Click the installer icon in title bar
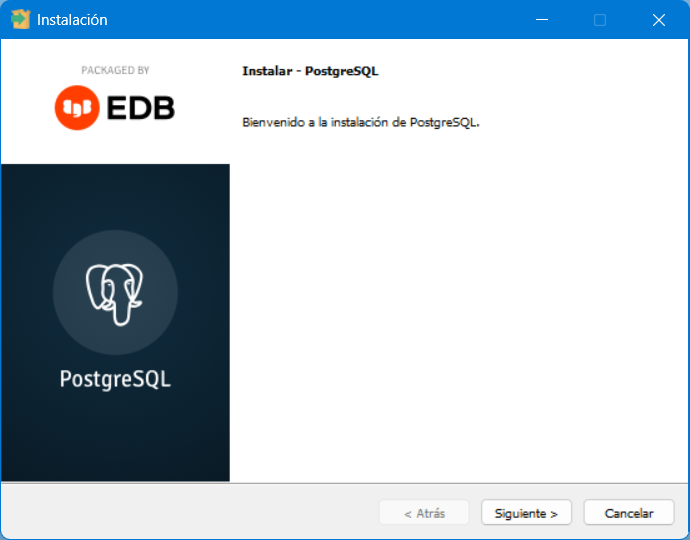 20,19
